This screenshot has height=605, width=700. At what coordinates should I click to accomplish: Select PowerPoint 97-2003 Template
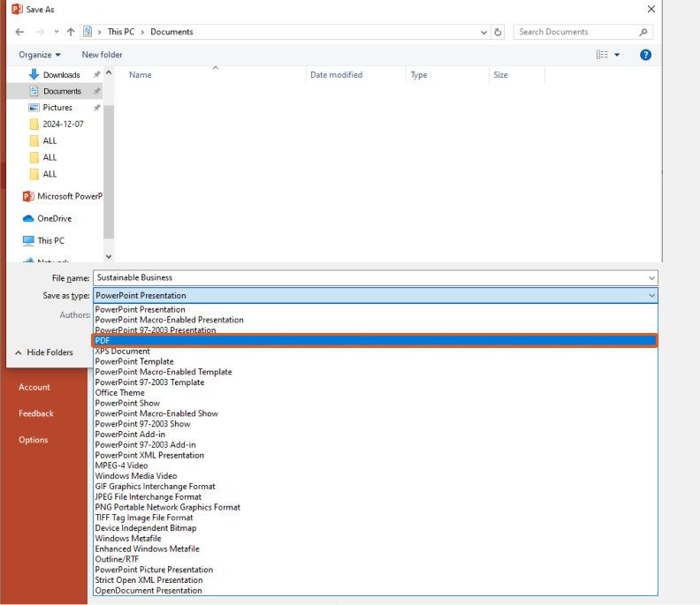376,382
